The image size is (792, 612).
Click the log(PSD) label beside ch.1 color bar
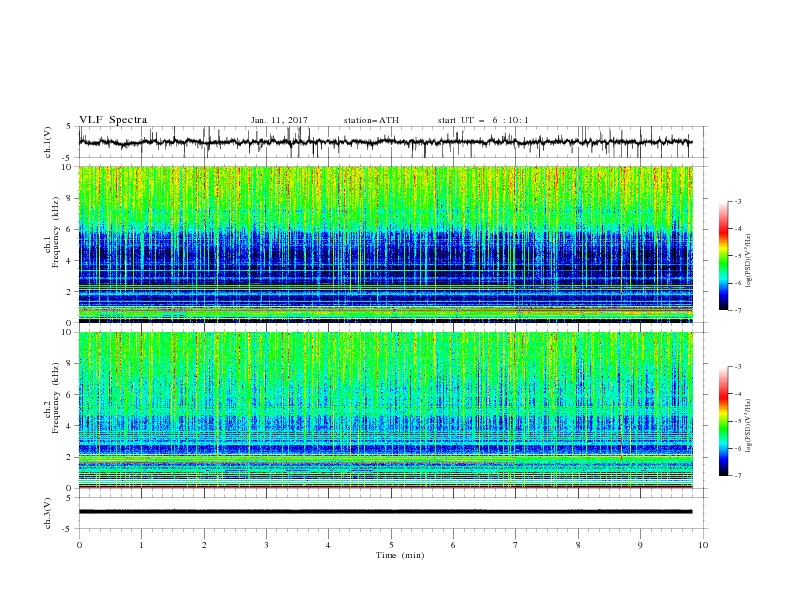748,261
